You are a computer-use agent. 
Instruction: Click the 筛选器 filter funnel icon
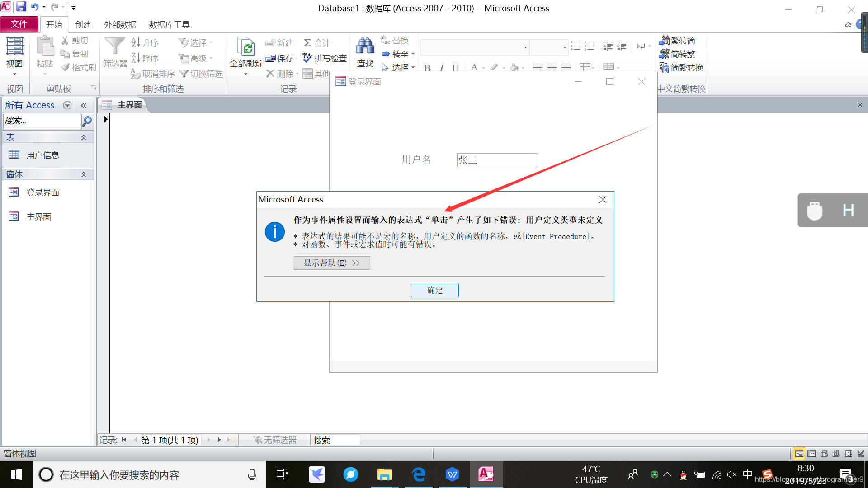(114, 47)
